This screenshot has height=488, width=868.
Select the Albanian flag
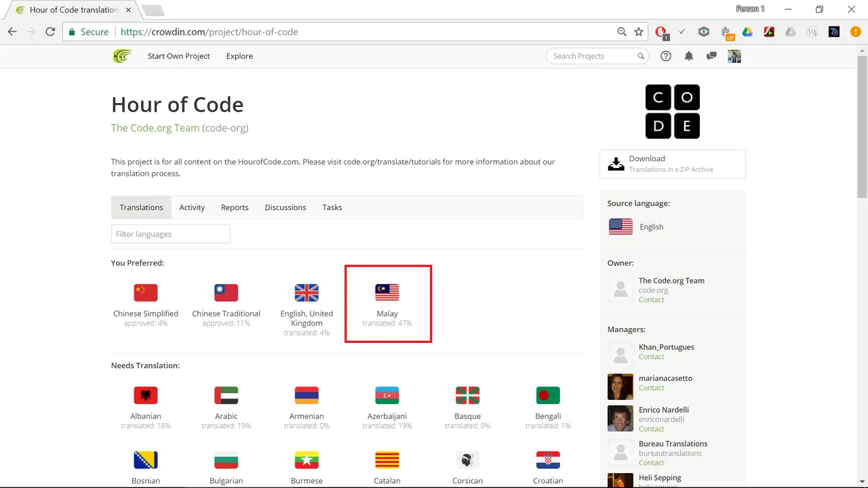tap(146, 395)
